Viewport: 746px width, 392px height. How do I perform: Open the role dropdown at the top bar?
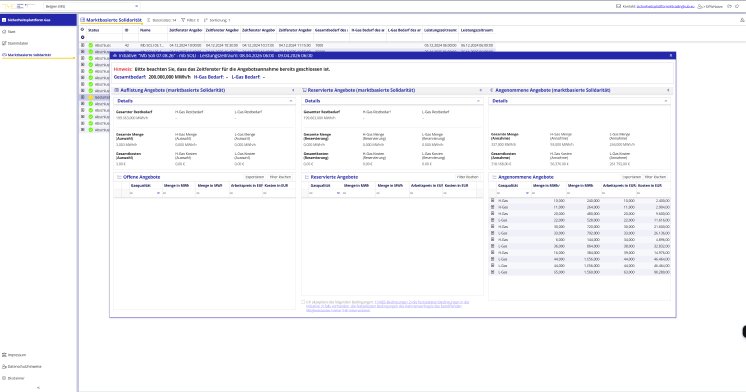click(x=91, y=7)
